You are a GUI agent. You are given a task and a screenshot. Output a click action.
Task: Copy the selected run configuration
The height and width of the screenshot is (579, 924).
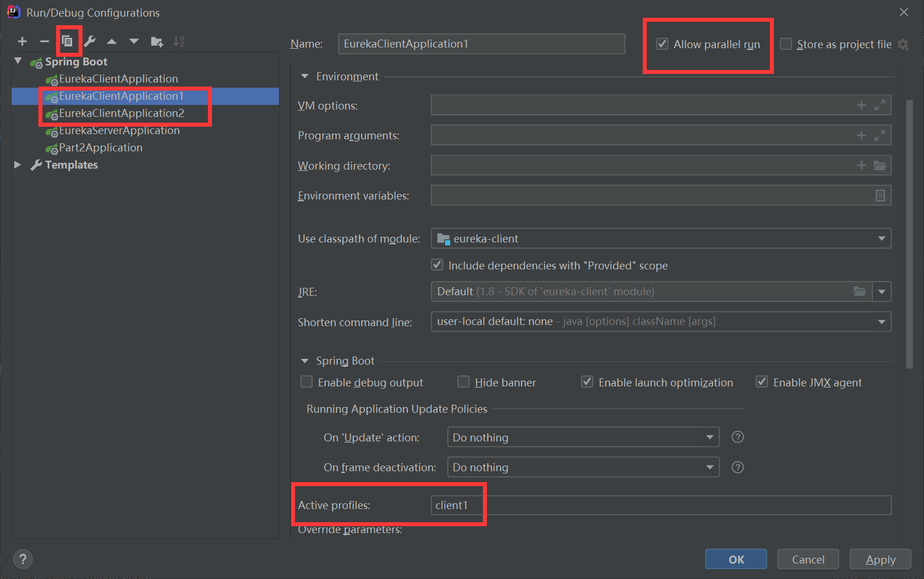(x=68, y=41)
